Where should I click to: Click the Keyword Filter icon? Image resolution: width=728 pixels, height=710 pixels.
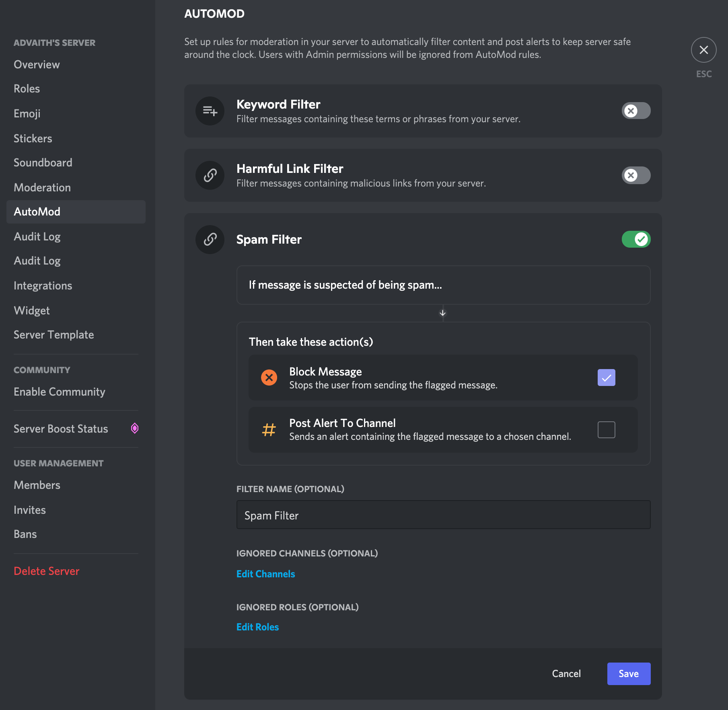point(210,111)
